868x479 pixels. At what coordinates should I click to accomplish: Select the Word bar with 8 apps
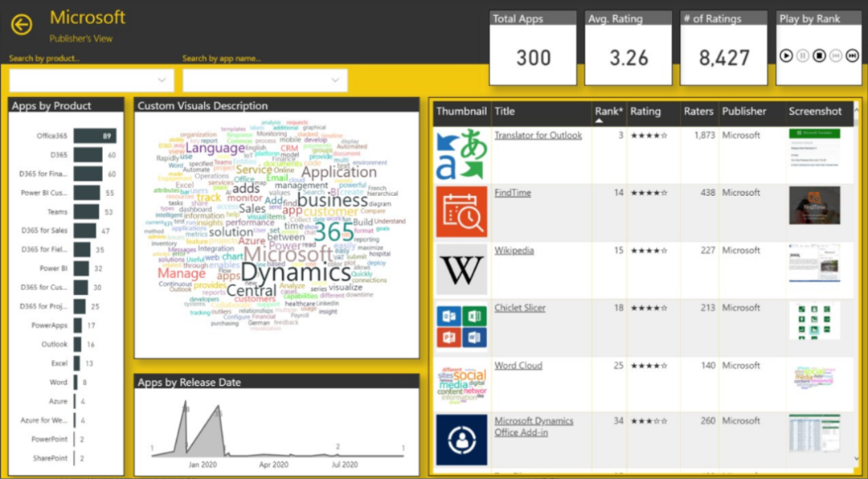(76, 382)
